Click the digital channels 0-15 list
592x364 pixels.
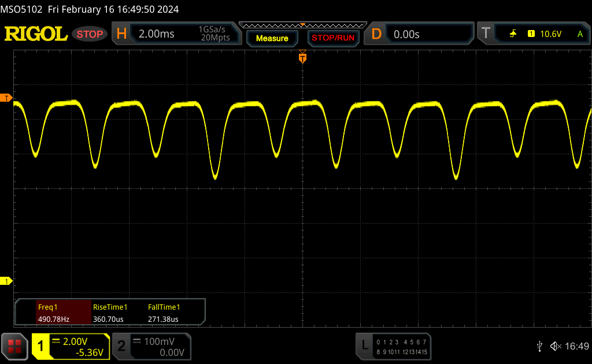(402, 347)
